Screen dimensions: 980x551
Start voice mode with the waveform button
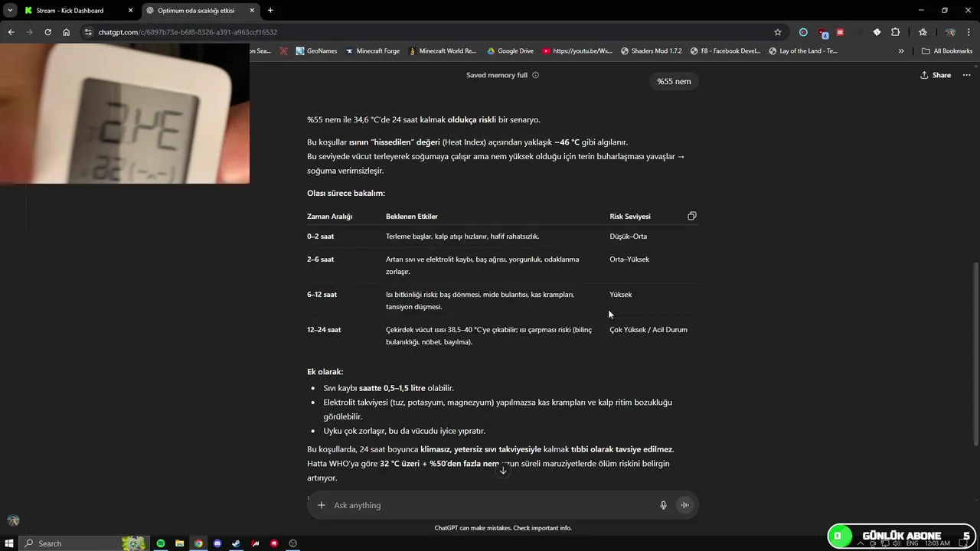pos(685,505)
